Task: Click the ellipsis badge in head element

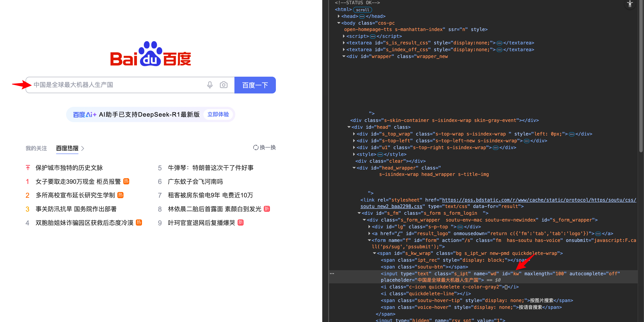Action: tap(362, 17)
